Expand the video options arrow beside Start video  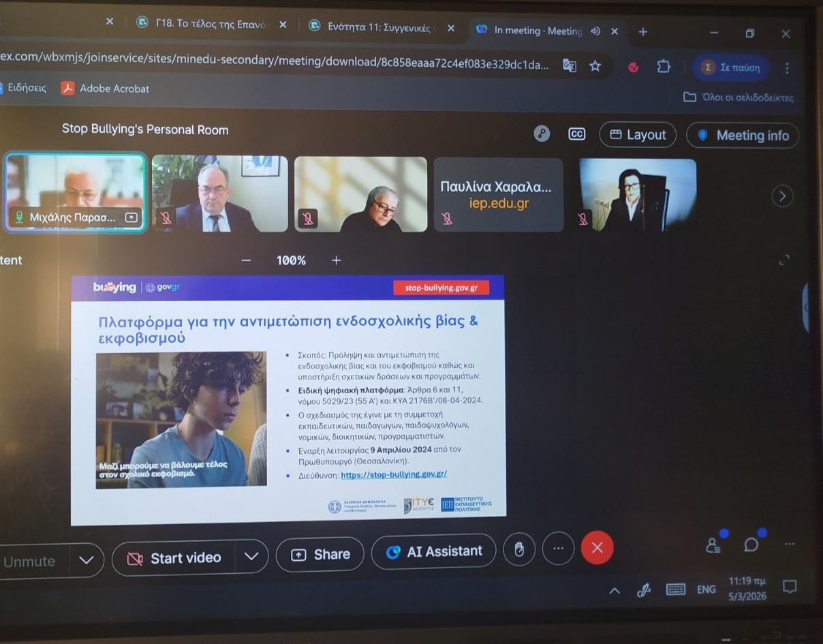[251, 556]
